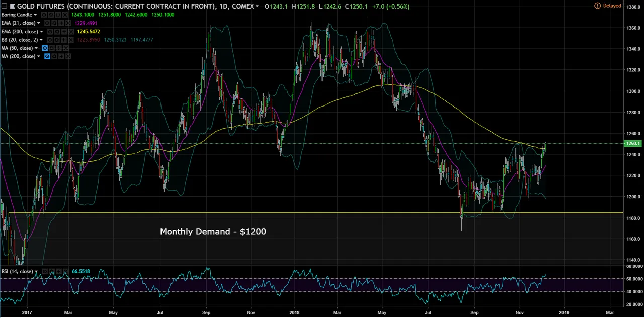This screenshot has width=644, height=318.
Task: Expand the RSI (14, close) dropdown arrow
Action: tap(37, 272)
